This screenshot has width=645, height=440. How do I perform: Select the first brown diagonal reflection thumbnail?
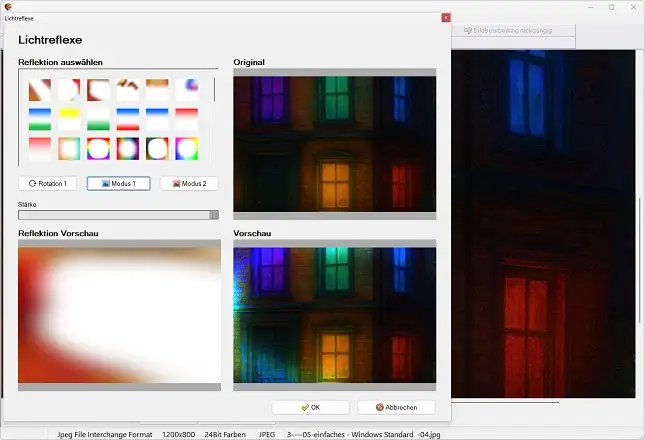point(39,90)
